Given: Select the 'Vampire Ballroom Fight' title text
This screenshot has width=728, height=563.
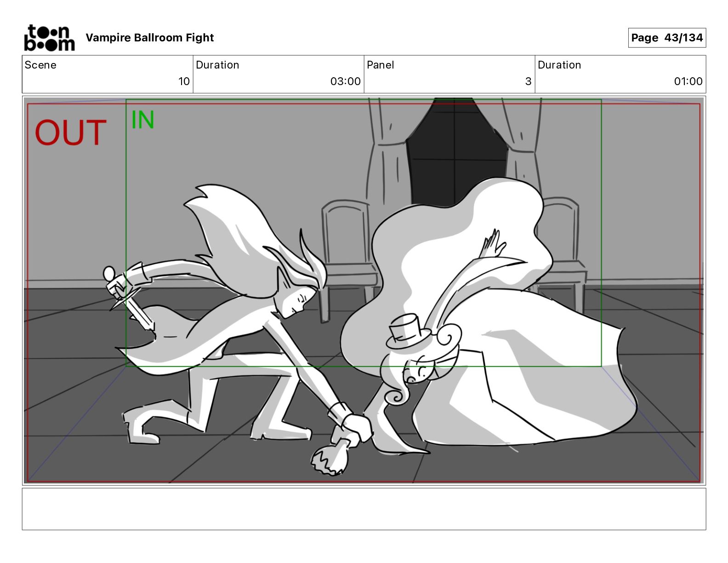Looking at the screenshot, I should click(x=150, y=38).
